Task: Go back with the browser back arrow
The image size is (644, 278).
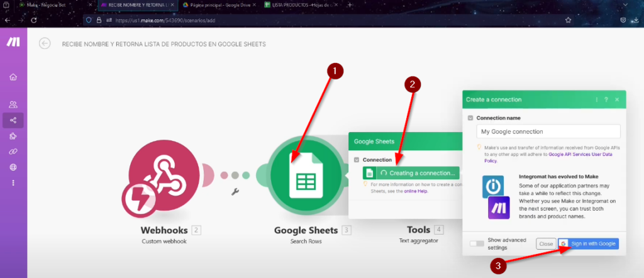Action: coord(8,19)
